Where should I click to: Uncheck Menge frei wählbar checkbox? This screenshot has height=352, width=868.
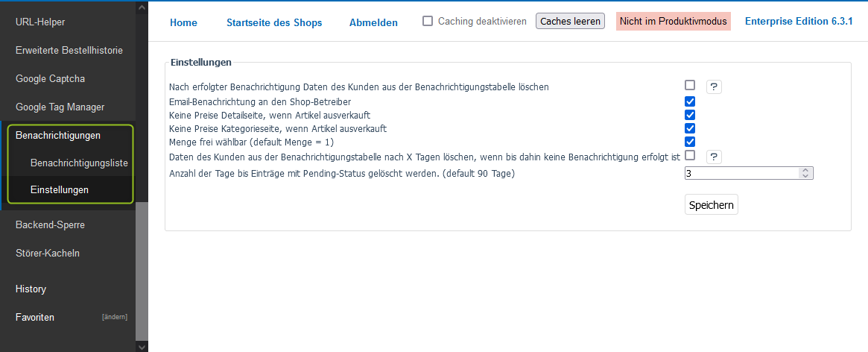coord(690,142)
